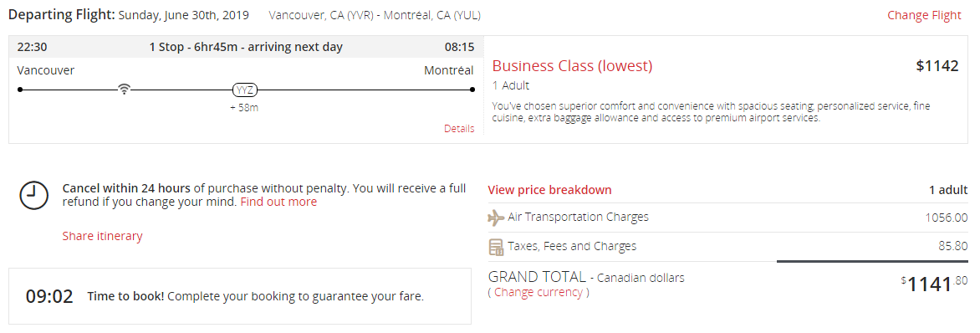This screenshot has width=980, height=333.
Task: Select Business Class (lowest) fare heading
Action: point(573,66)
